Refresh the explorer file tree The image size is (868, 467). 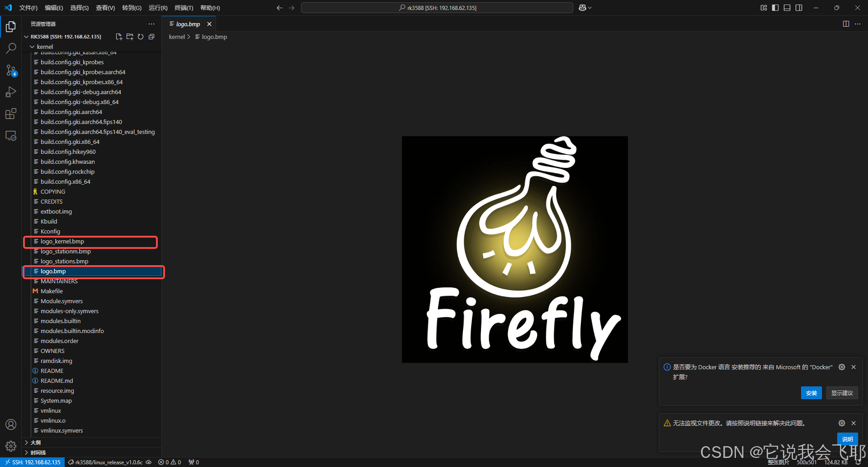141,37
